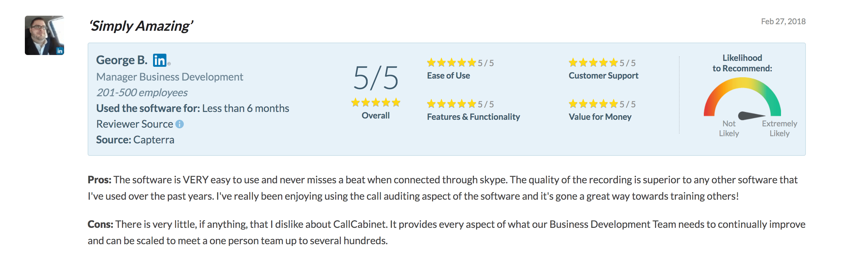Click the 'Simply Amazing' review title
The image size is (868, 256).
tap(141, 26)
